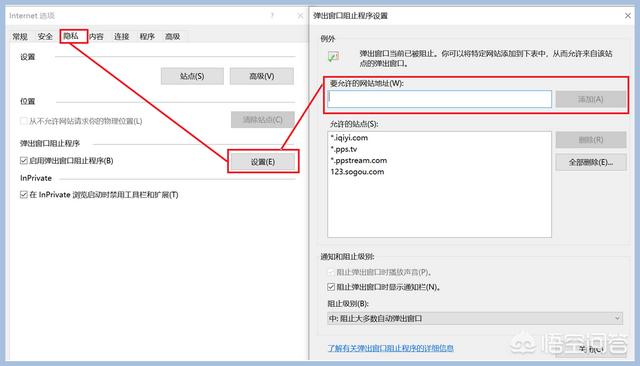This screenshot has height=366, width=640.
Task: Focus the 要允许的网站地址 input field
Action: click(440, 99)
